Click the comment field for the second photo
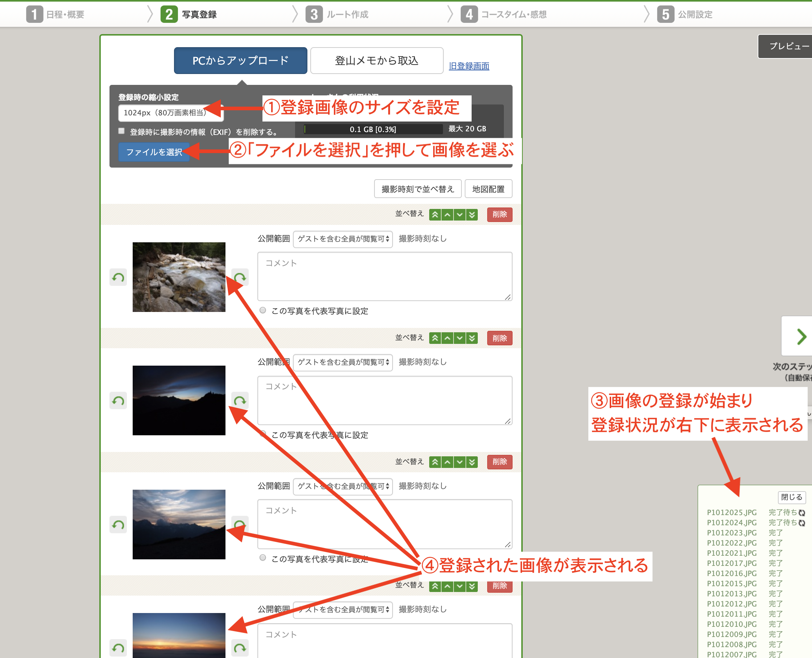Viewport: 812px width, 658px height. (385, 400)
